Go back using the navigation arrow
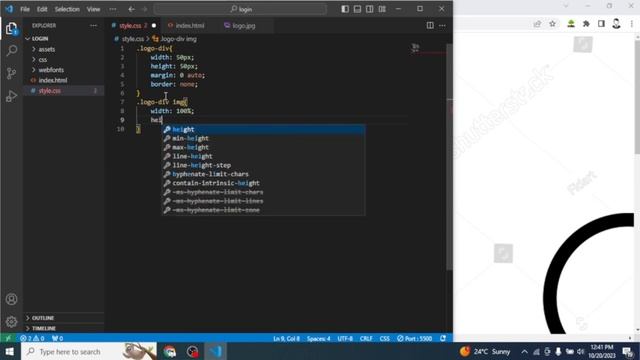640x360 pixels. point(131,9)
